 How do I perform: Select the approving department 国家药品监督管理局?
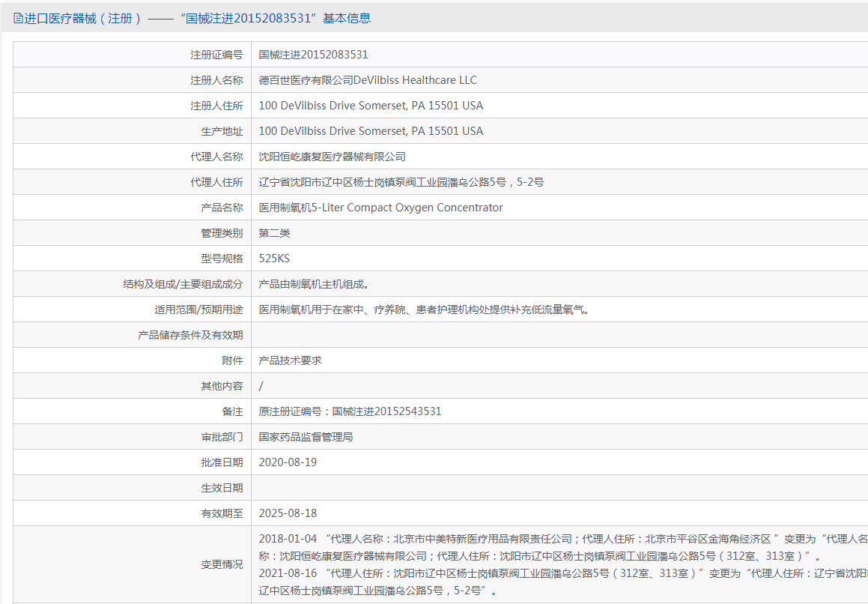pos(306,437)
